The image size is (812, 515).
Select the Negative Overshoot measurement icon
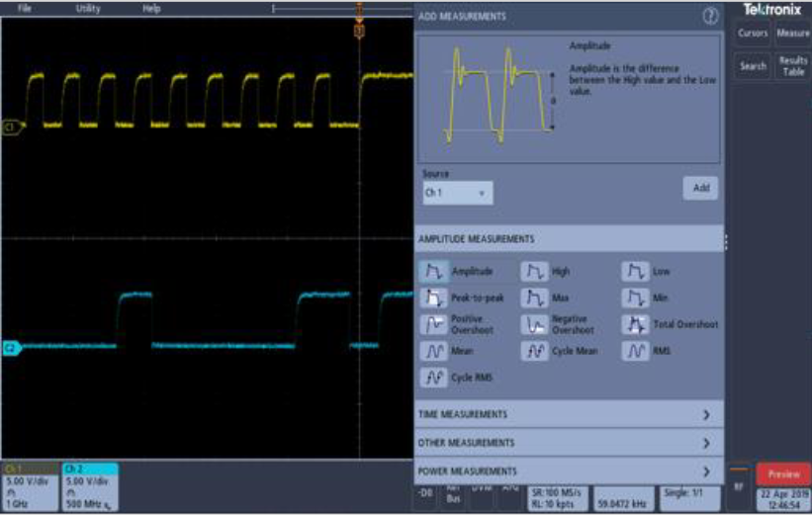tap(534, 324)
